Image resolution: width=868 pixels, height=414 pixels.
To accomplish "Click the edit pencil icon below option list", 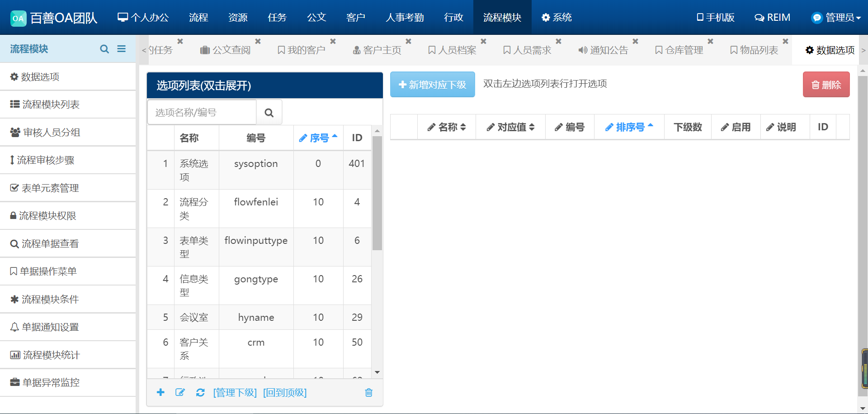I will pos(180,392).
